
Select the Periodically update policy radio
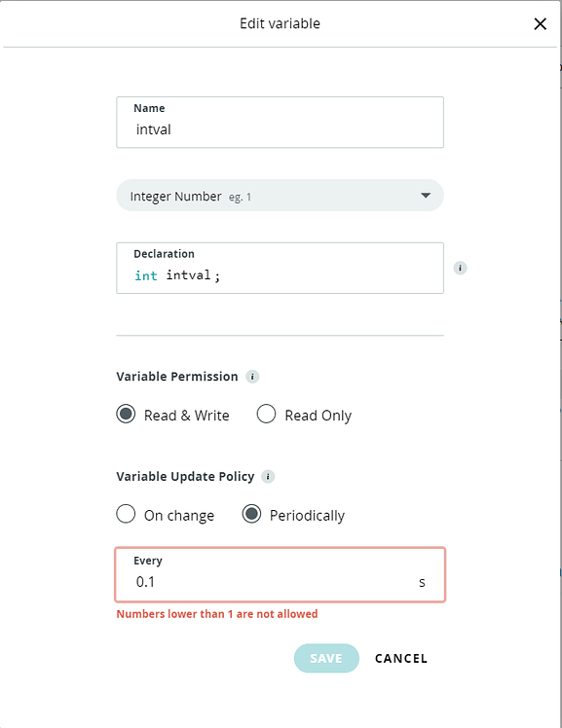coord(251,514)
